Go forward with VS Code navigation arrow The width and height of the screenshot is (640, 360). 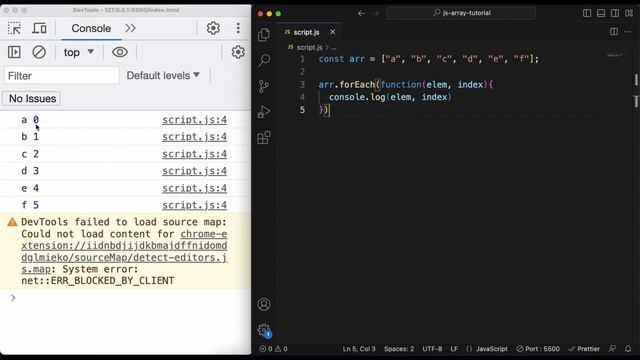pyautogui.click(x=376, y=13)
